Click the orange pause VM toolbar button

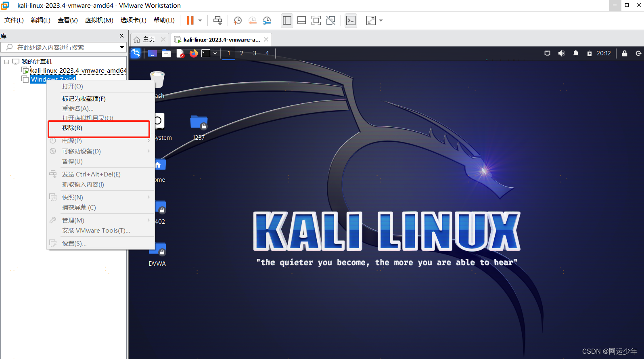[x=190, y=20]
